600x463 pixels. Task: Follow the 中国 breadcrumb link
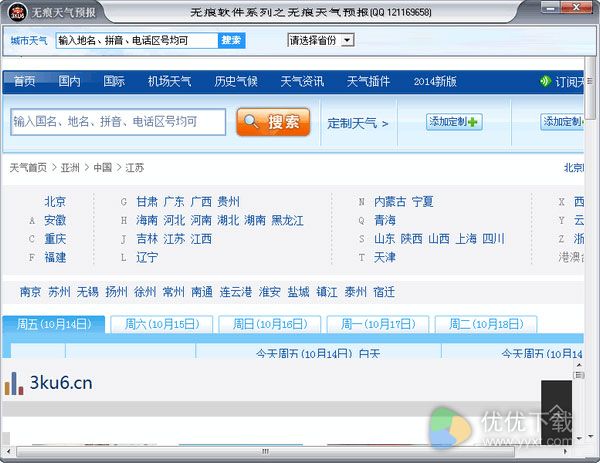pyautogui.click(x=103, y=168)
